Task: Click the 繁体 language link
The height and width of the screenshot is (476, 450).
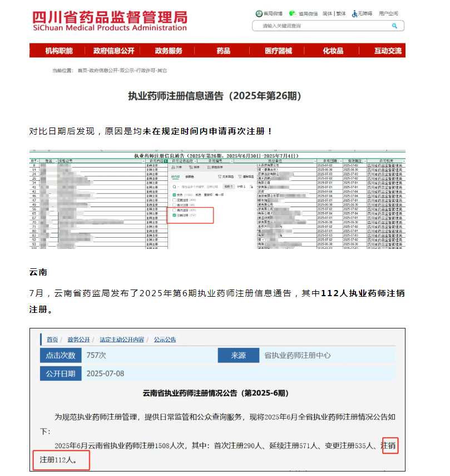Action: coord(341,14)
